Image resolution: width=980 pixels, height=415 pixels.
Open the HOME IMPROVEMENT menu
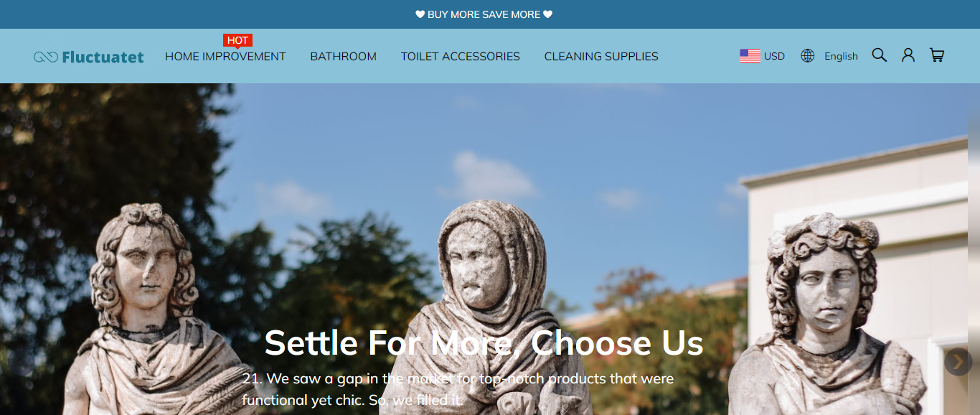(225, 56)
